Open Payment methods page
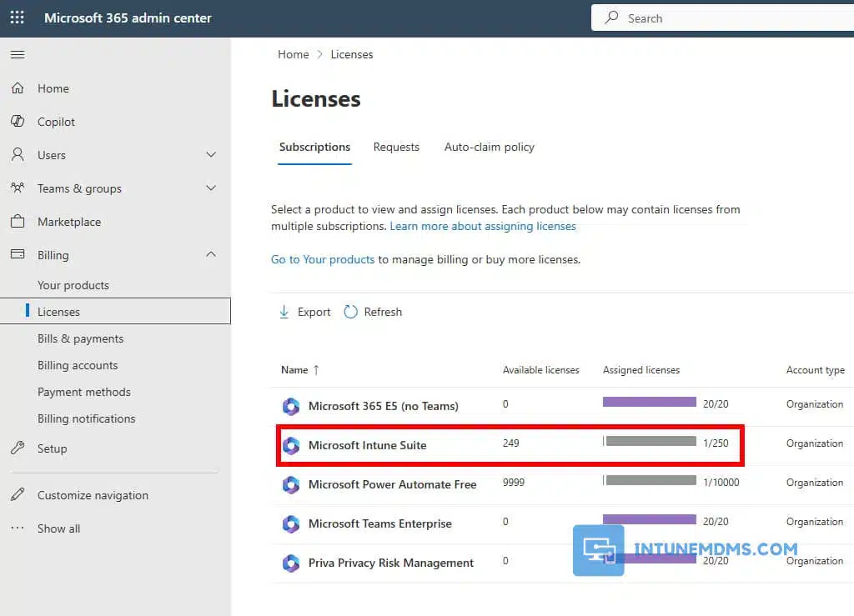Viewport: 854px width, 616px height. click(x=84, y=392)
